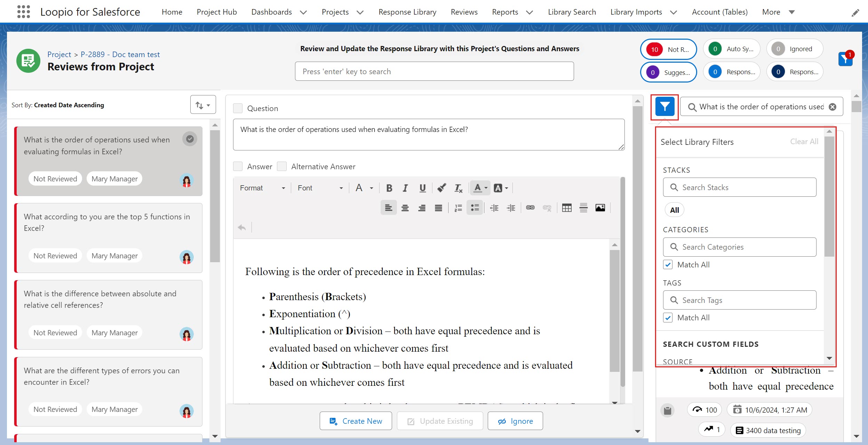868x445 pixels.
Task: Align text right in editor
Action: [422, 208]
